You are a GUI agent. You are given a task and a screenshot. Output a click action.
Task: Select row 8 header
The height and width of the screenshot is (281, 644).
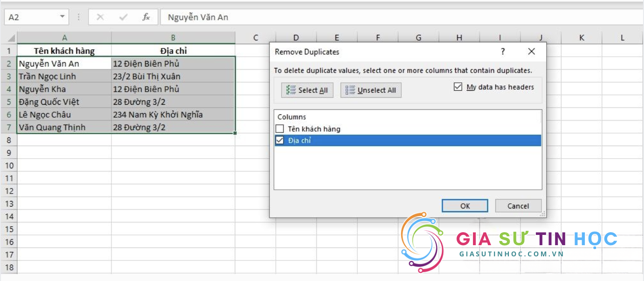[x=9, y=140]
